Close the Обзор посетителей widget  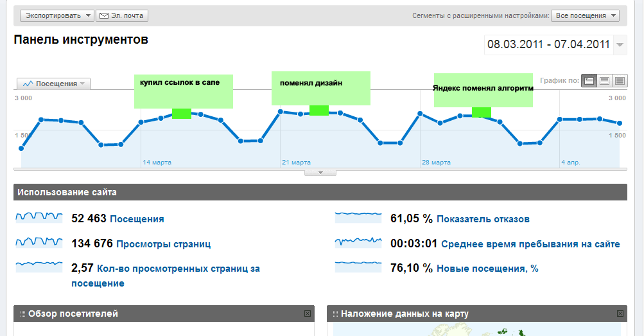(x=307, y=314)
